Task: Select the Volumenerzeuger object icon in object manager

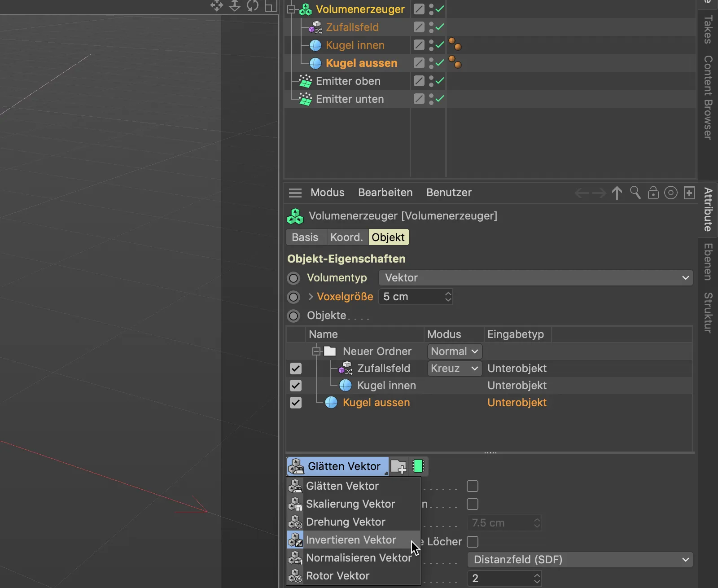Action: (306, 9)
